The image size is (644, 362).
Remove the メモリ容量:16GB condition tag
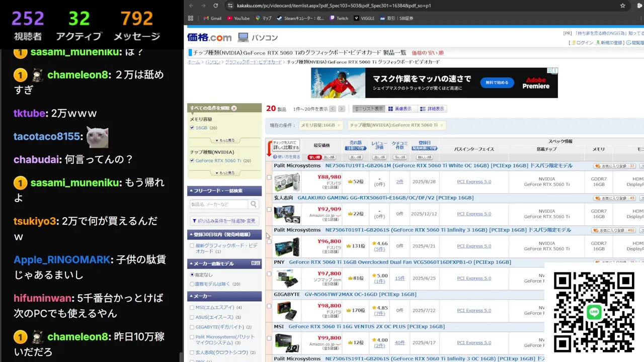coord(339,125)
